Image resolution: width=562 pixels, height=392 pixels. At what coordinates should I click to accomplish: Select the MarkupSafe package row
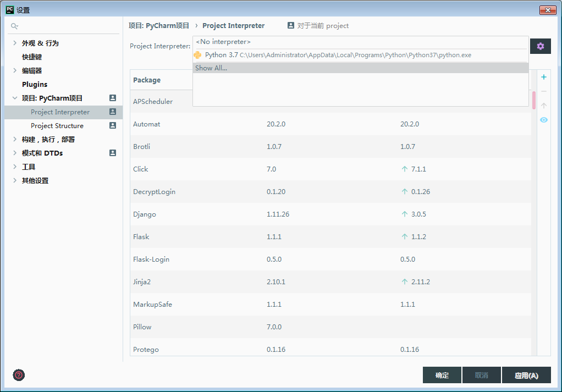pos(330,305)
